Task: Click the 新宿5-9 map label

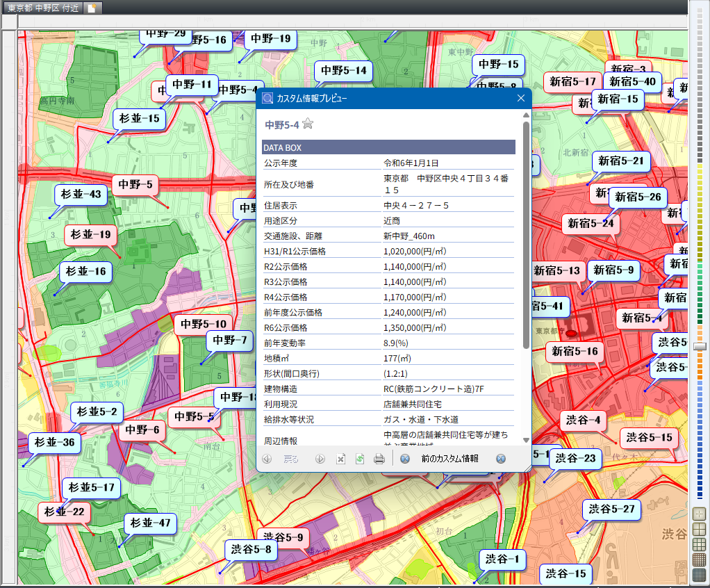Action: click(x=613, y=271)
